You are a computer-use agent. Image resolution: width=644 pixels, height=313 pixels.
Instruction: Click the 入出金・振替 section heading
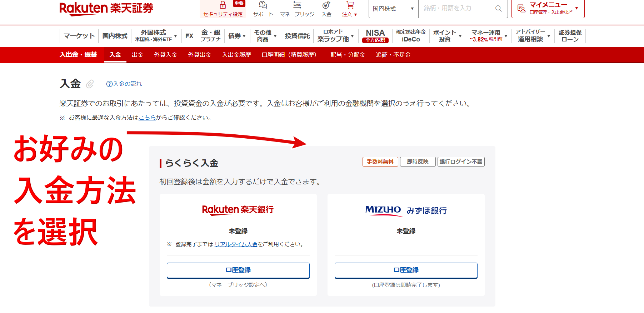tap(78, 55)
